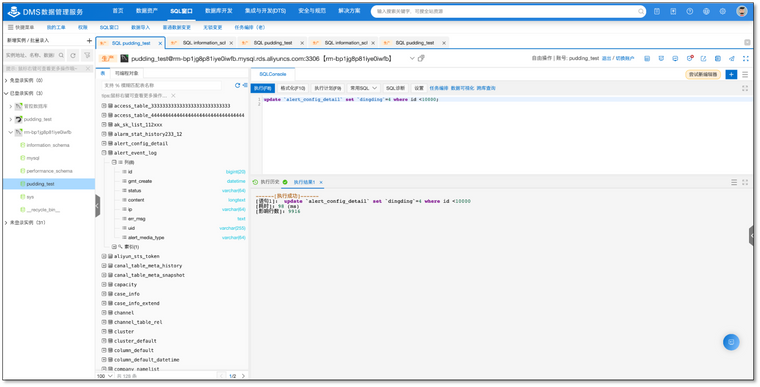Open the header settings gear icon
Viewport: 760px width, 387px height.
click(x=723, y=11)
